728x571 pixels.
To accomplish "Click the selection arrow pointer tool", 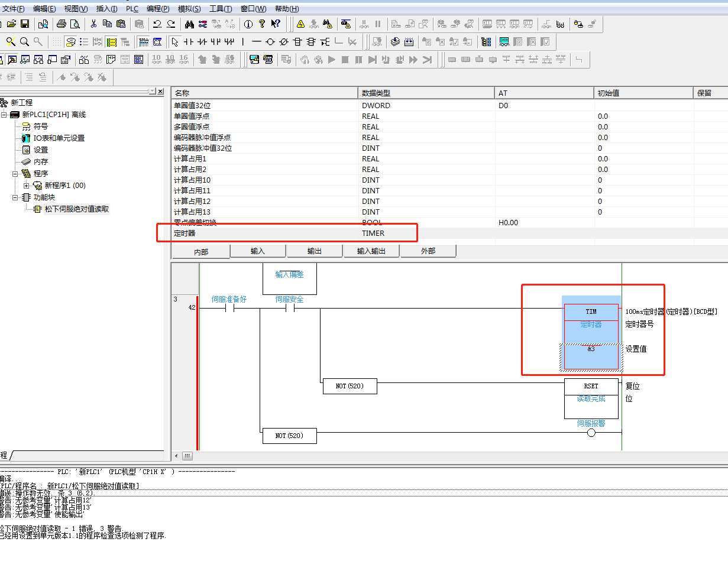I will (x=174, y=42).
